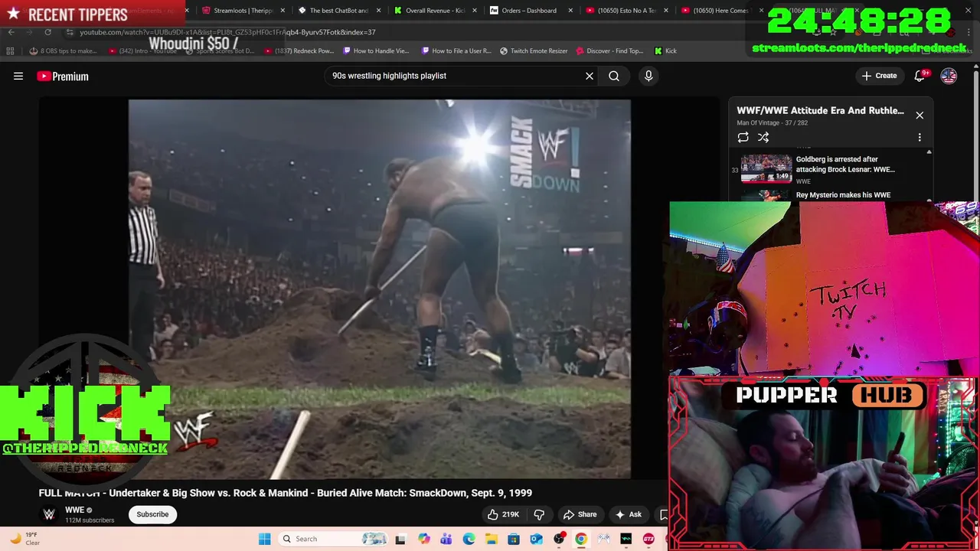Switch to The best ChatBot tab
Viewport: 980px width, 551px height.
[x=338, y=11]
